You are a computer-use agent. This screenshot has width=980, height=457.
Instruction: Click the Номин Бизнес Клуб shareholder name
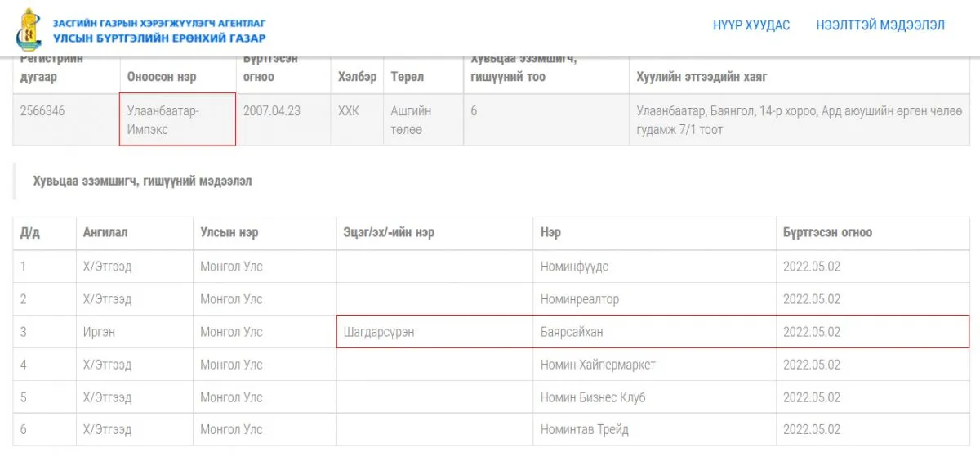593,397
